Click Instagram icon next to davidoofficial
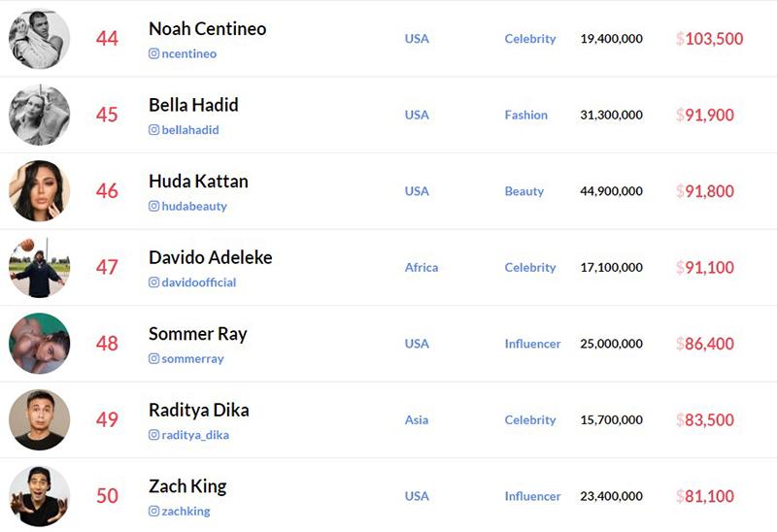The width and height of the screenshot is (777, 532). pos(154,283)
